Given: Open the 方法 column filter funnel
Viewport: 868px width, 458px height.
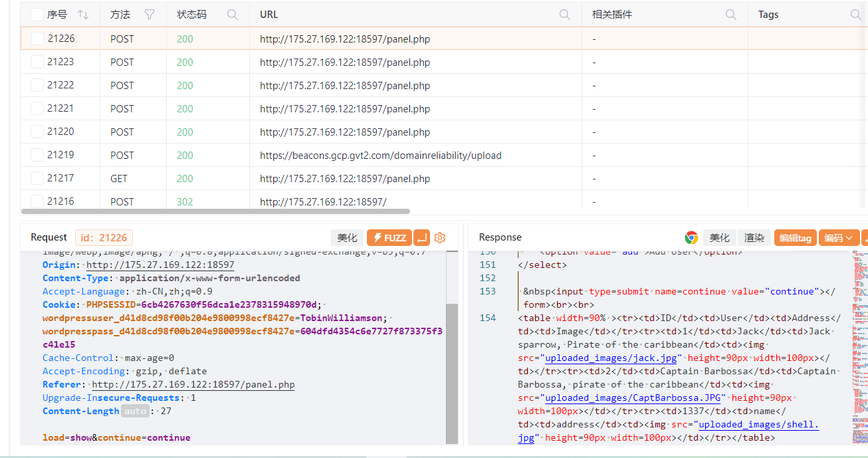Looking at the screenshot, I should [x=150, y=15].
